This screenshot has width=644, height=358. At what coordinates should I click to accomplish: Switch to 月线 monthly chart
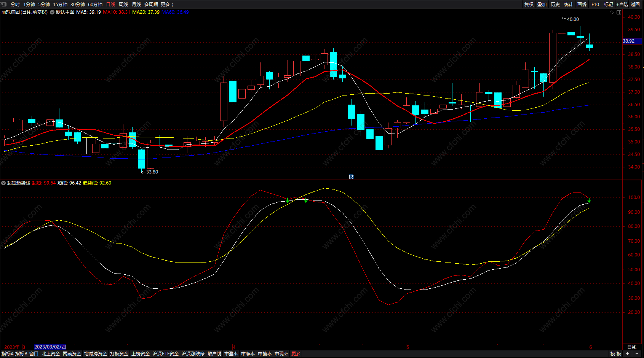coord(136,5)
